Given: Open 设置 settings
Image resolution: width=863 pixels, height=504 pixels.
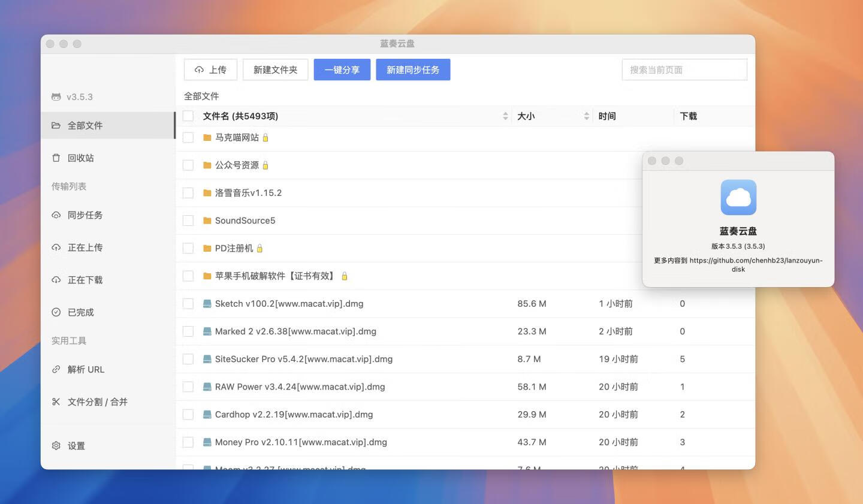Looking at the screenshot, I should [108, 445].
